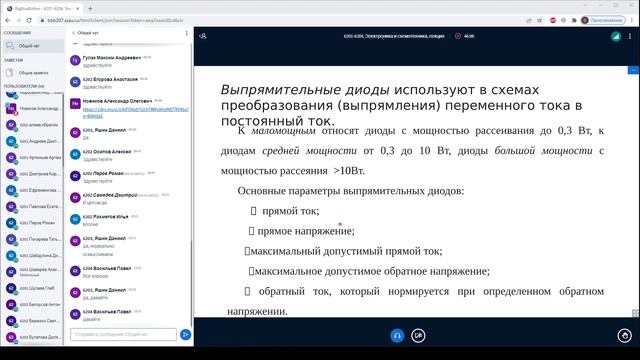Click the lecture title in the top bar
Screen dimensions: 640x360
click(x=394, y=36)
